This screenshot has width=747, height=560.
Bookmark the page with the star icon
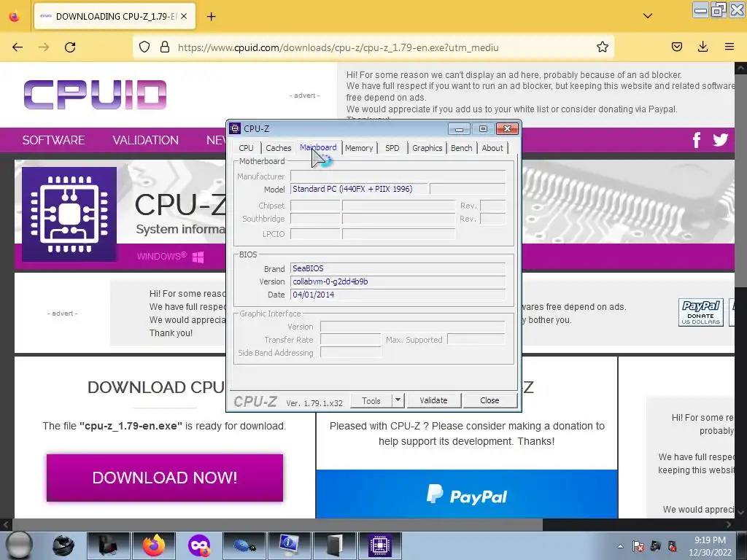602,47
